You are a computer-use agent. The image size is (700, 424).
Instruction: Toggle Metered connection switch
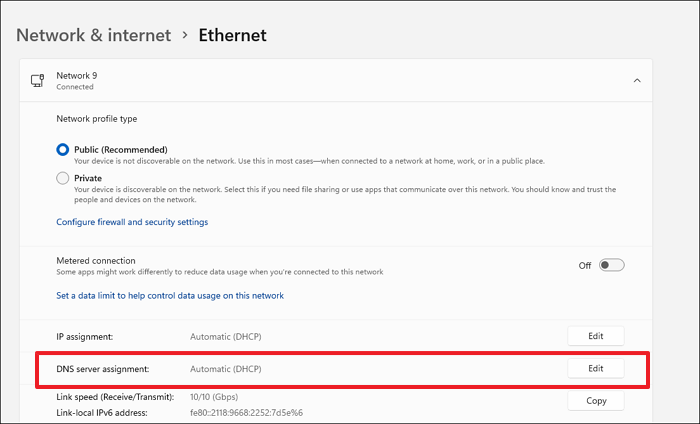click(x=612, y=265)
